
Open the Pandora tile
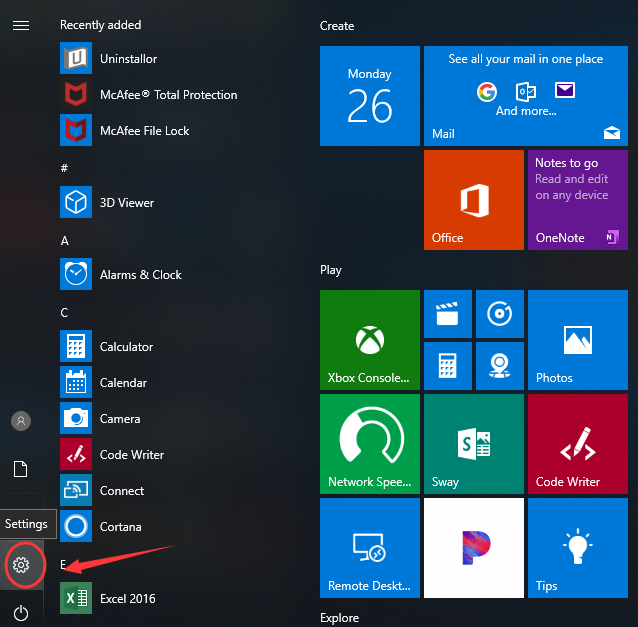coord(474,548)
